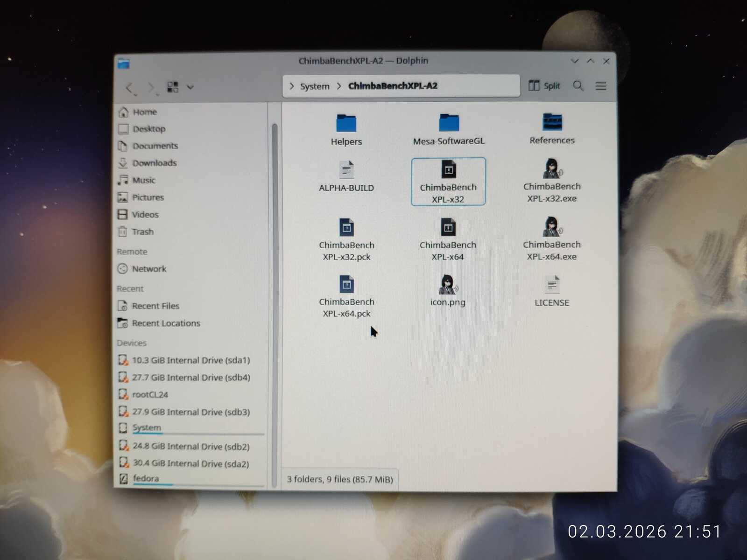This screenshot has width=747, height=560.
Task: Toggle Split view
Action: click(544, 86)
